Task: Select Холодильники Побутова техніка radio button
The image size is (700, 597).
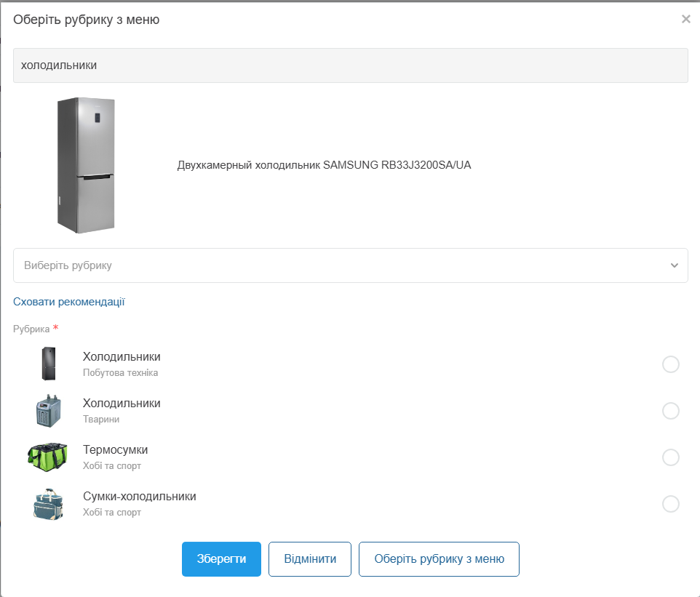Action: click(671, 364)
